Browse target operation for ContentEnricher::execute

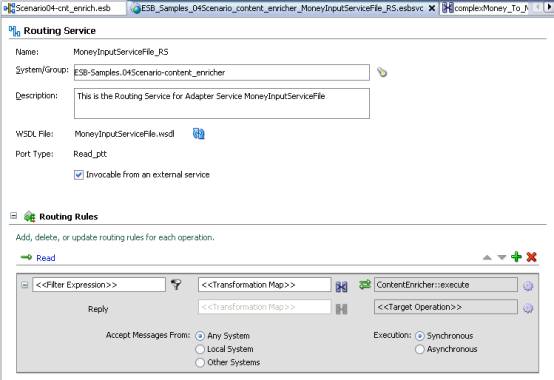coord(528,286)
